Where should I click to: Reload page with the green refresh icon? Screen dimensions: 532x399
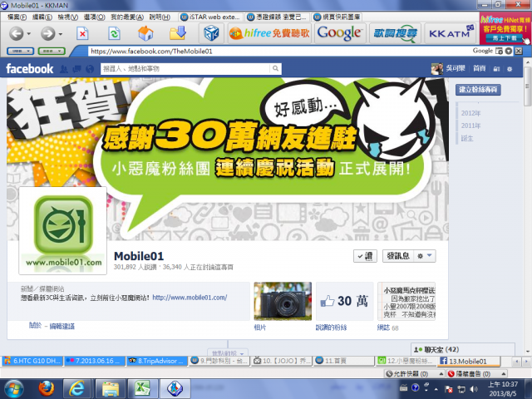pos(114,33)
